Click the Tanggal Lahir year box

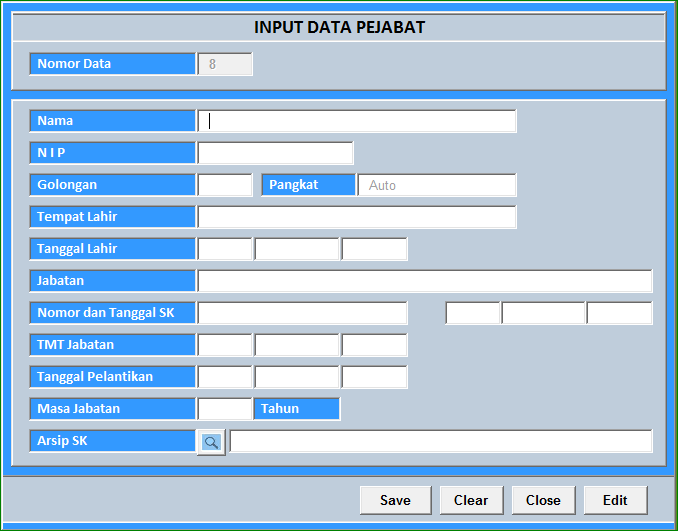(x=374, y=249)
